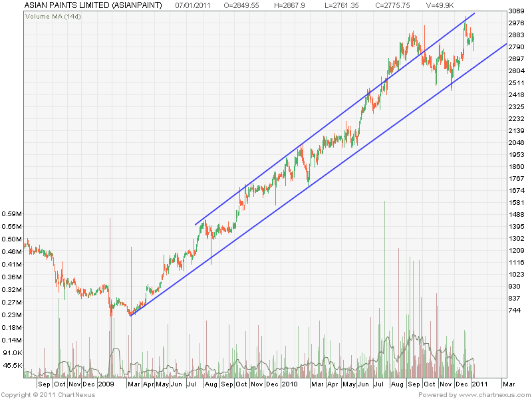Image resolution: width=532 pixels, height=399 pixels.
Task: Click the 2976 price axis label
Action: click(516, 23)
